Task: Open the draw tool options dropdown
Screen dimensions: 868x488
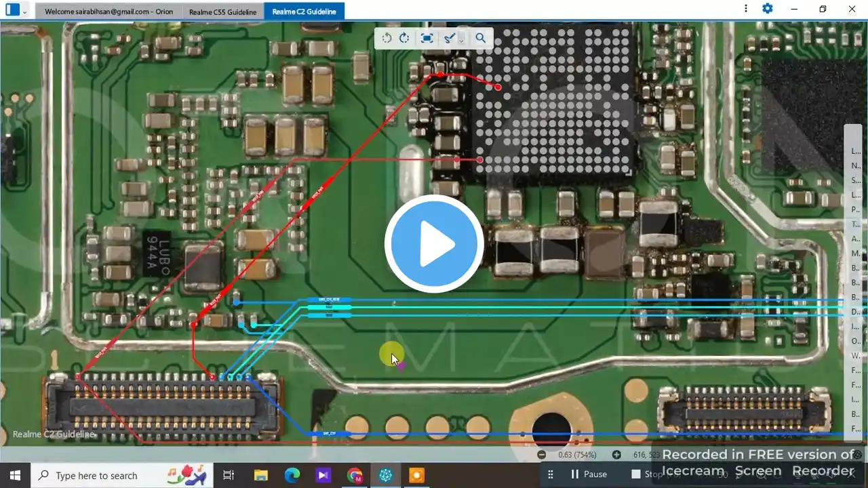Action: (461, 39)
